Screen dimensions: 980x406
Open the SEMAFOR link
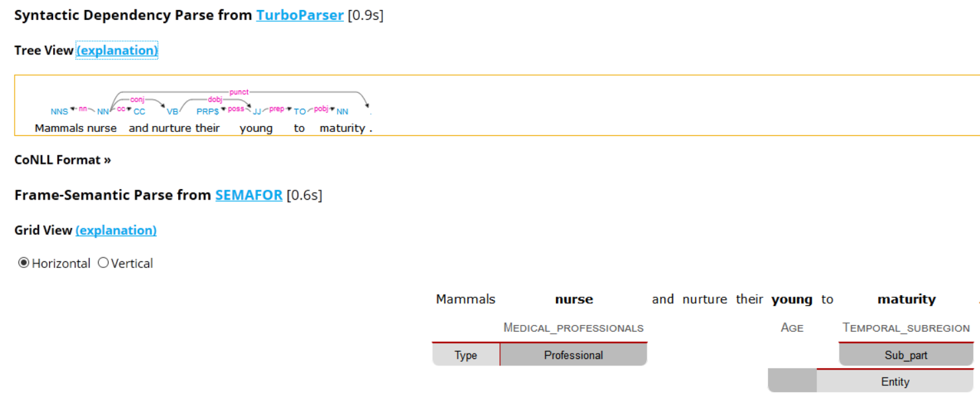[248, 195]
